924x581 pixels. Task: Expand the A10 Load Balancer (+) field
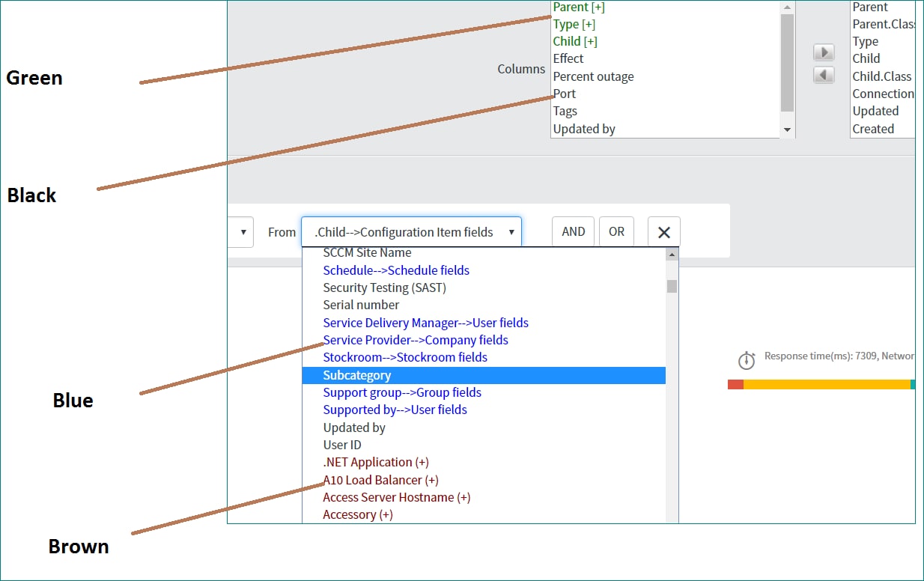(x=380, y=479)
